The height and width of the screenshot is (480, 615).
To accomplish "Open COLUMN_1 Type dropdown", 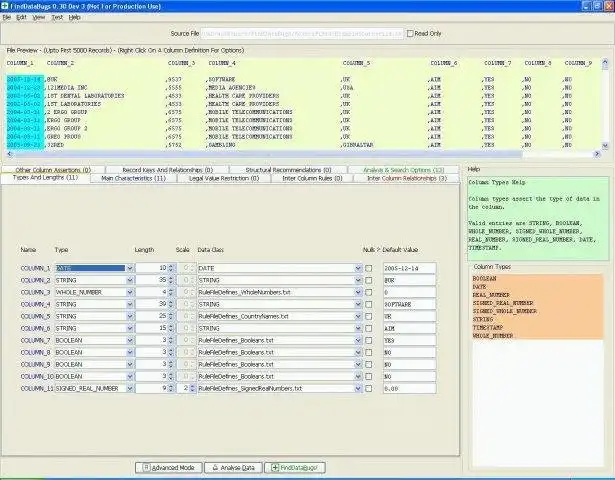I will point(129,268).
